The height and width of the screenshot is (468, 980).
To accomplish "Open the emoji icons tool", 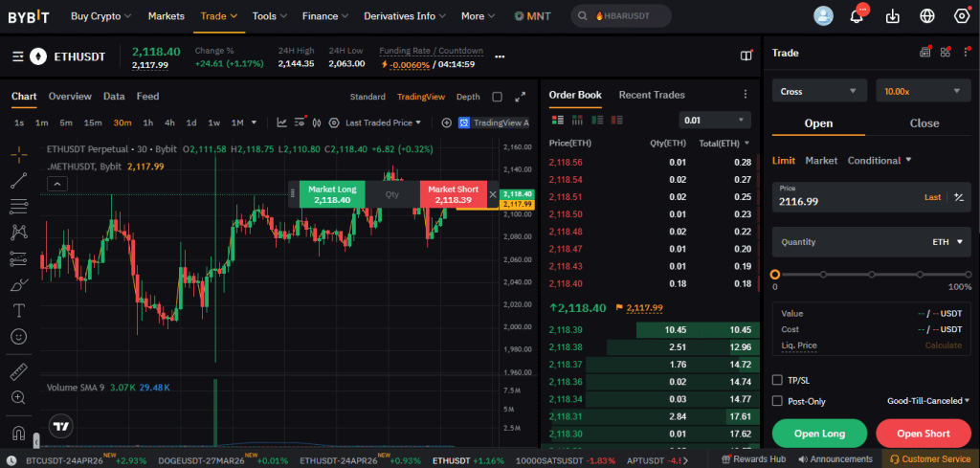I will [19, 337].
